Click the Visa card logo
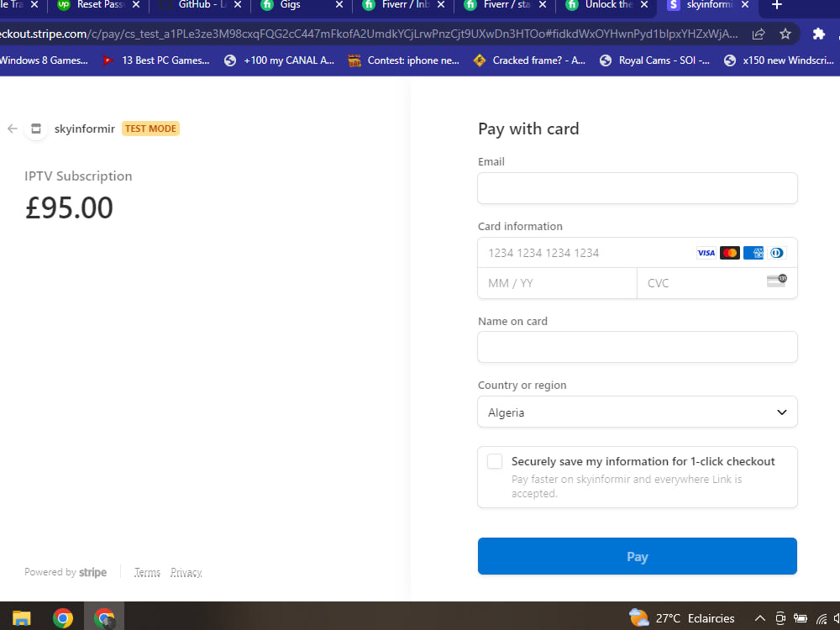The image size is (840, 630). 706,253
